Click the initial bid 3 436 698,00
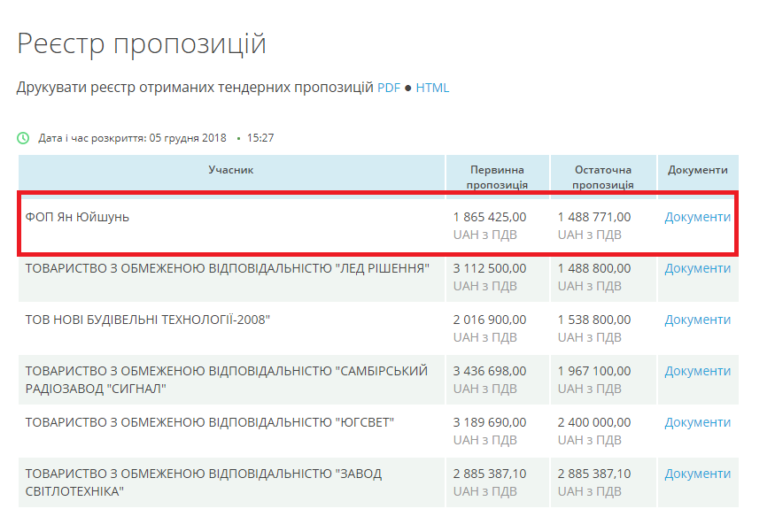 pos(490,371)
